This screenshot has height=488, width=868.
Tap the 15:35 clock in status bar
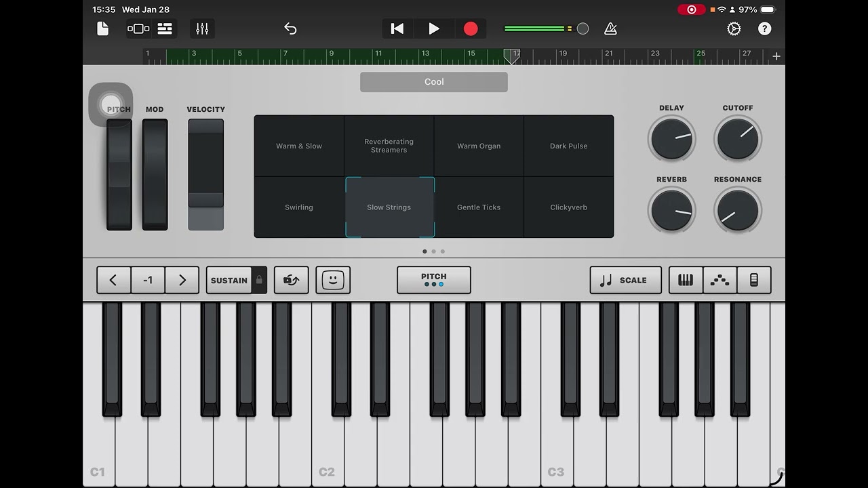(x=104, y=9)
